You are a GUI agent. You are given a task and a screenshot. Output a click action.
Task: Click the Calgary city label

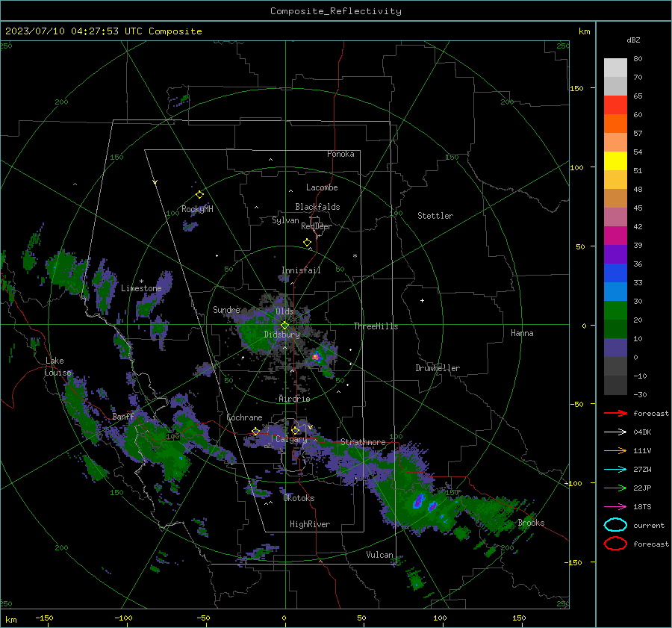(291, 439)
